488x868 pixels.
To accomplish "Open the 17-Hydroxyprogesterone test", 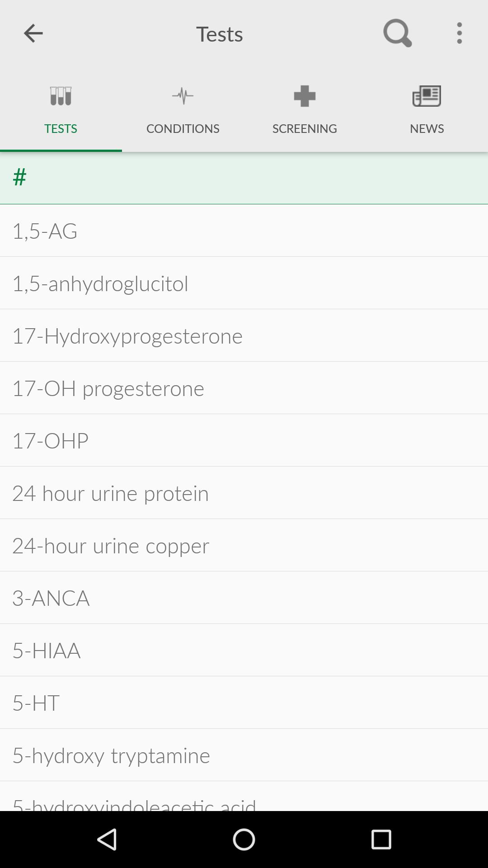I will coord(244,335).
